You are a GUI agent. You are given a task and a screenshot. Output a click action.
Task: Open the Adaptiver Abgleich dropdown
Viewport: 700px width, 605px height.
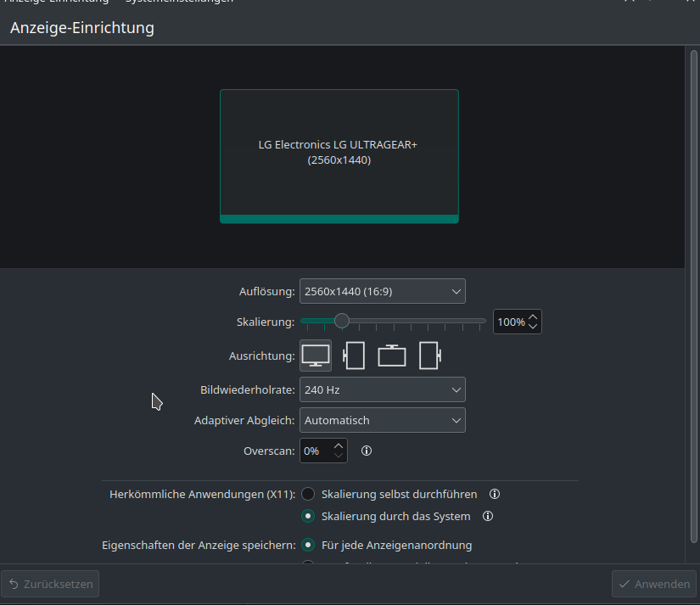[x=383, y=420]
